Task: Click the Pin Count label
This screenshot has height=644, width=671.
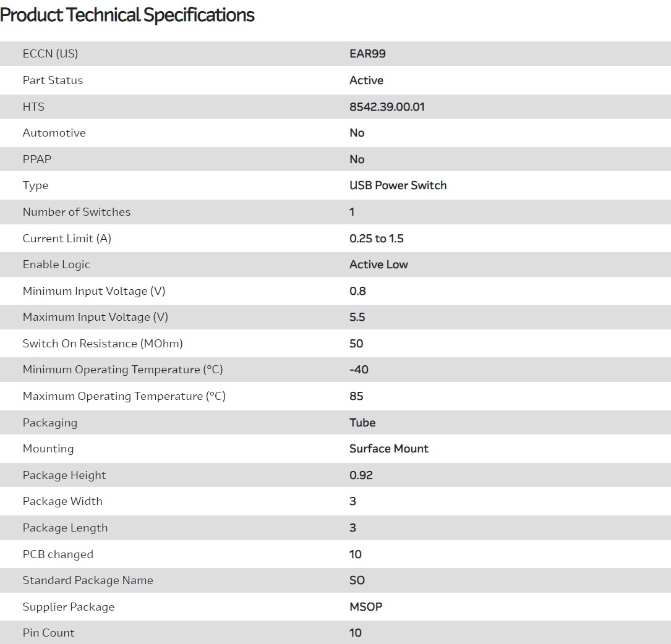Action: [x=48, y=633]
